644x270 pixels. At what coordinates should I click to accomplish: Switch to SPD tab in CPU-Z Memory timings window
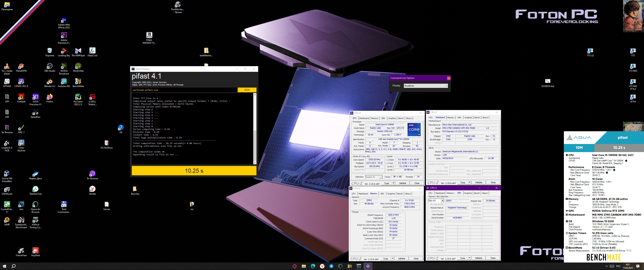(382, 194)
